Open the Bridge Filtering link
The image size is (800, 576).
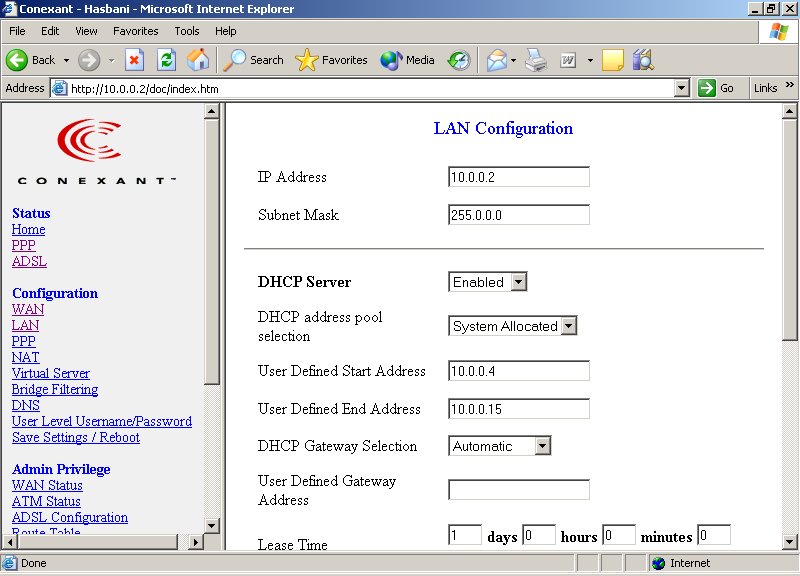(55, 389)
